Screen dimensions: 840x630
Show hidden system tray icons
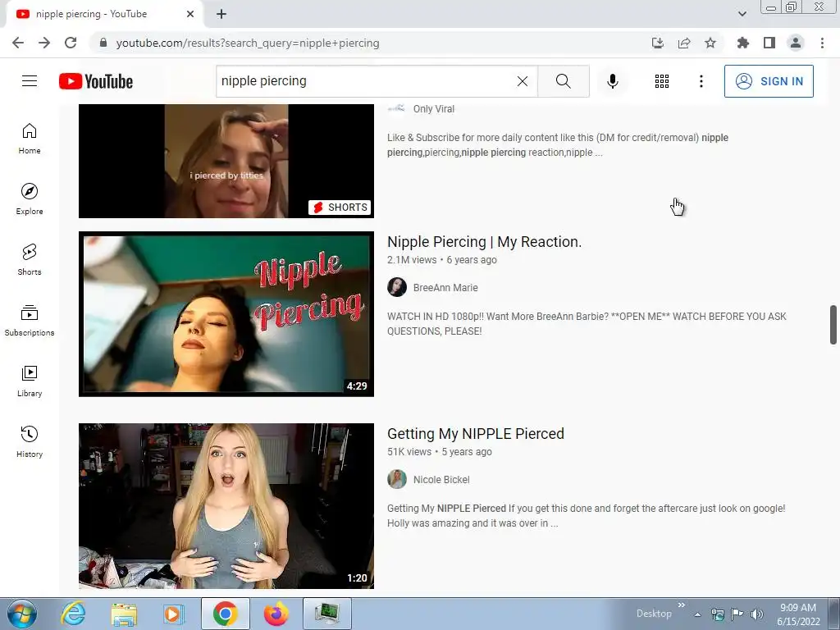(x=697, y=614)
